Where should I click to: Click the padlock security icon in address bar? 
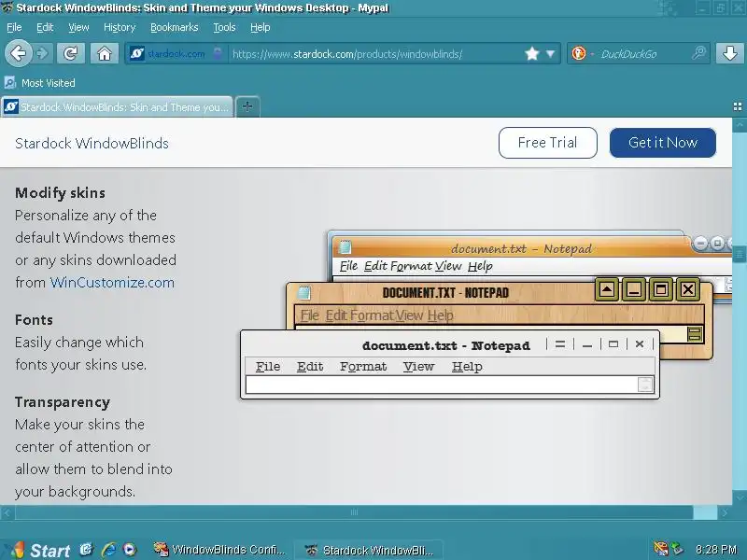coord(218,53)
